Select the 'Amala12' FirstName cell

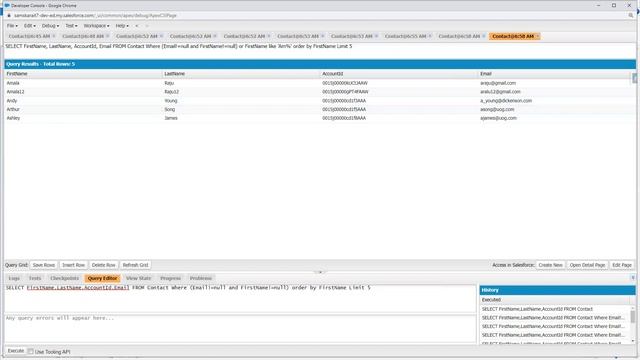pos(83,92)
